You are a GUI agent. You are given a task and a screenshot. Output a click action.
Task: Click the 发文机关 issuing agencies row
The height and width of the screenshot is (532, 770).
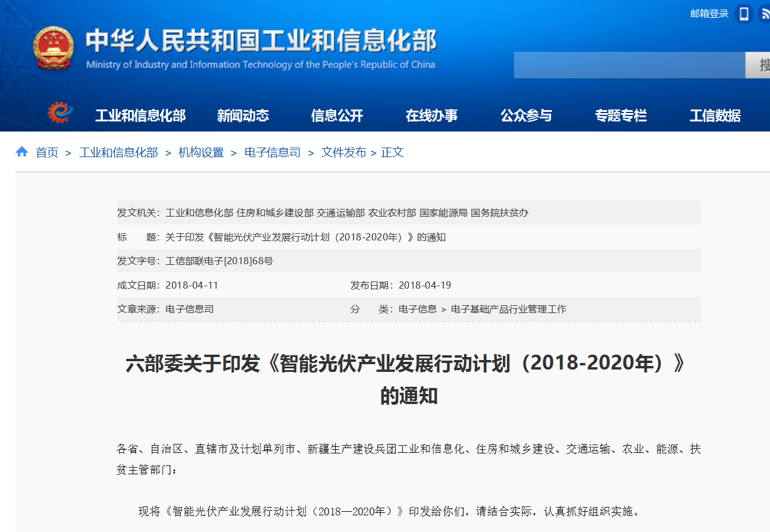click(x=409, y=212)
